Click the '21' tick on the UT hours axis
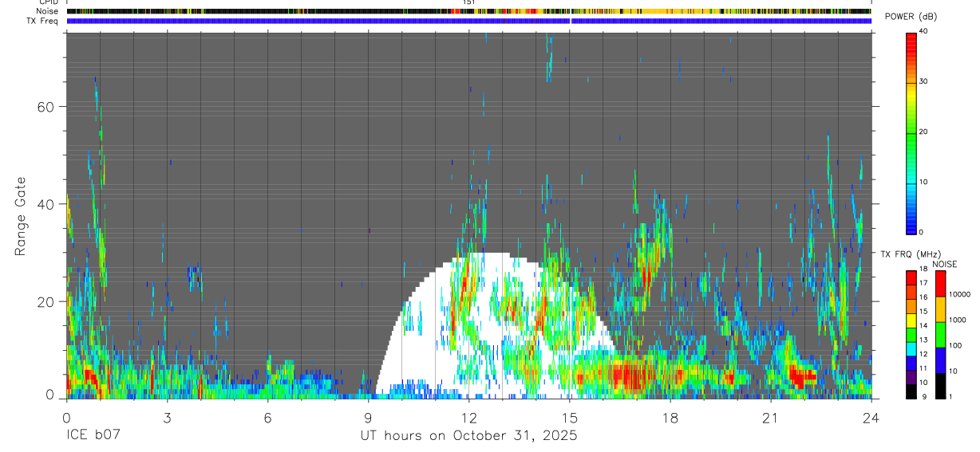 click(771, 417)
